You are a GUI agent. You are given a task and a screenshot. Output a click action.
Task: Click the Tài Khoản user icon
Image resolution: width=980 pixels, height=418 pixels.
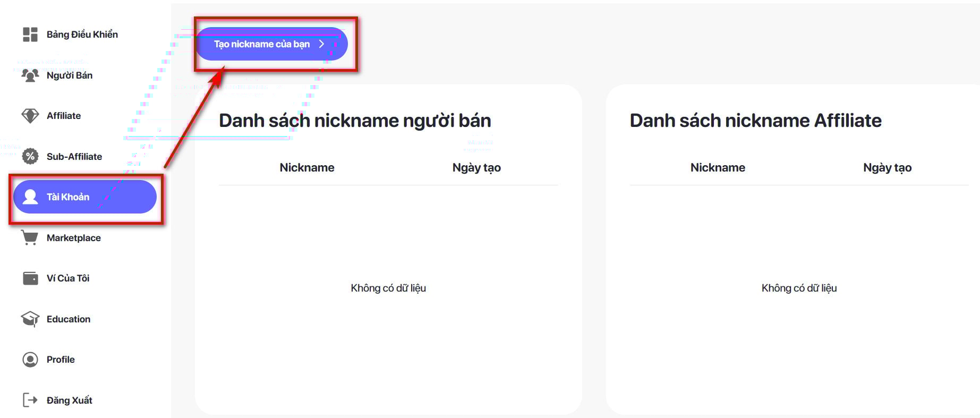click(30, 197)
